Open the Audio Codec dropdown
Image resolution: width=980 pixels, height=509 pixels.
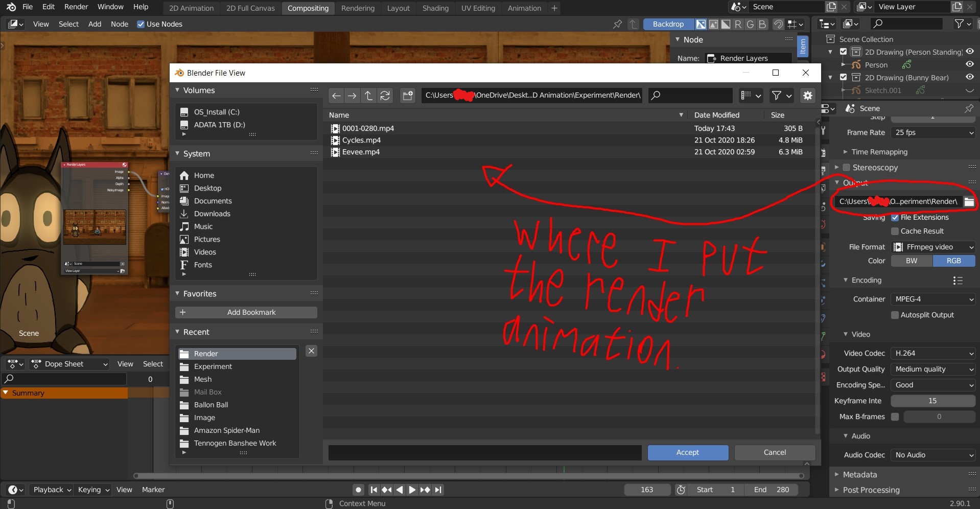933,455
